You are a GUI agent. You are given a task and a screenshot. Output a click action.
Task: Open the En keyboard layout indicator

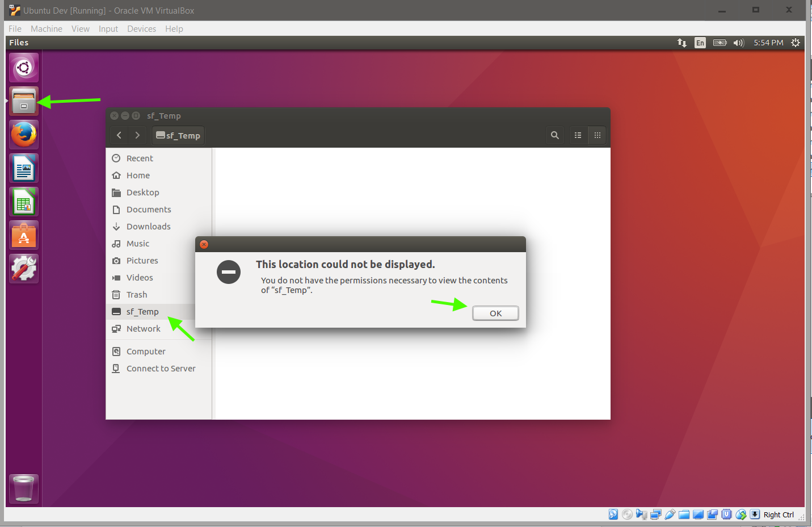pyautogui.click(x=700, y=43)
